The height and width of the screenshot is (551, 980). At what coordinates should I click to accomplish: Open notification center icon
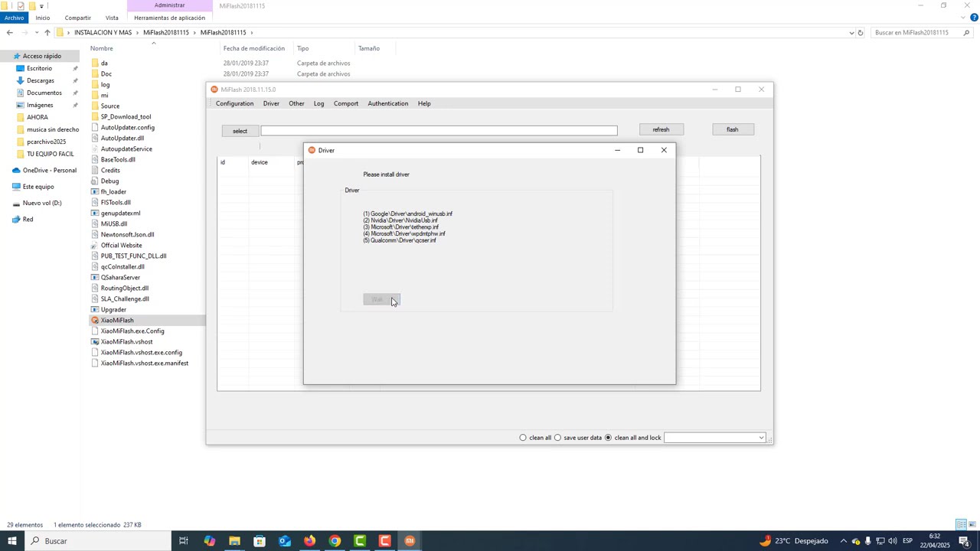click(x=965, y=541)
